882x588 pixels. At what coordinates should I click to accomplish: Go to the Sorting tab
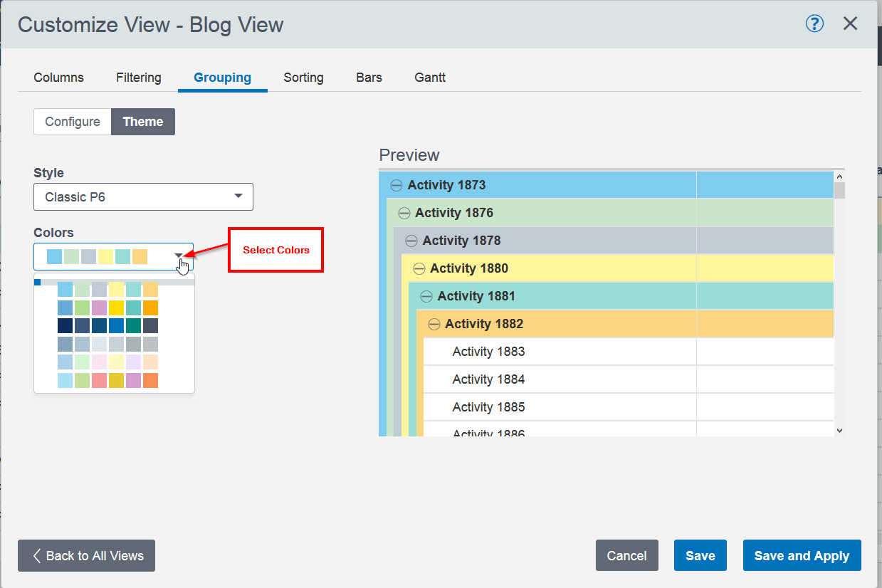pos(303,78)
